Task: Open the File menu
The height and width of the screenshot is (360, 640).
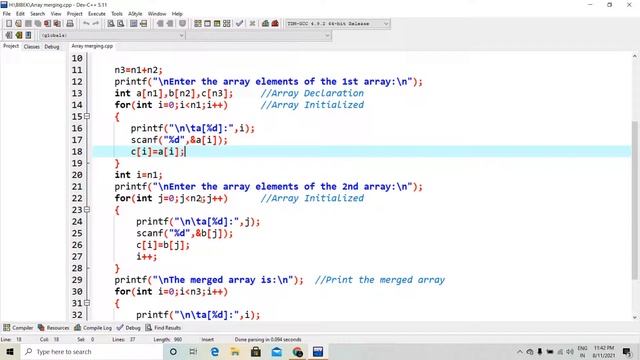Action: tap(7, 13)
